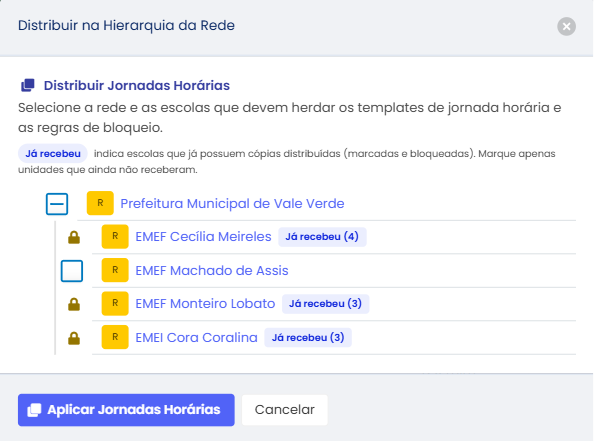Select EMEF Monteiro Lobato school name
594x442 pixels.
click(x=205, y=304)
